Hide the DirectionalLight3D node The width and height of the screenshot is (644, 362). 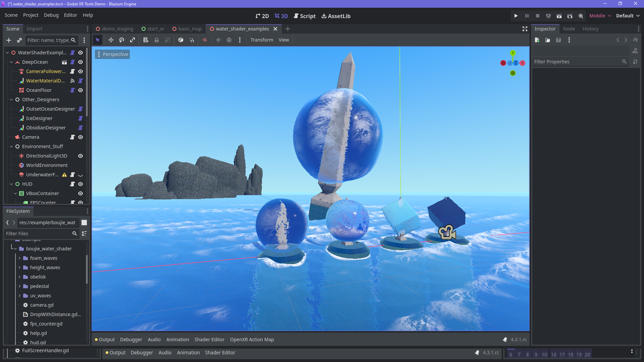point(80,156)
